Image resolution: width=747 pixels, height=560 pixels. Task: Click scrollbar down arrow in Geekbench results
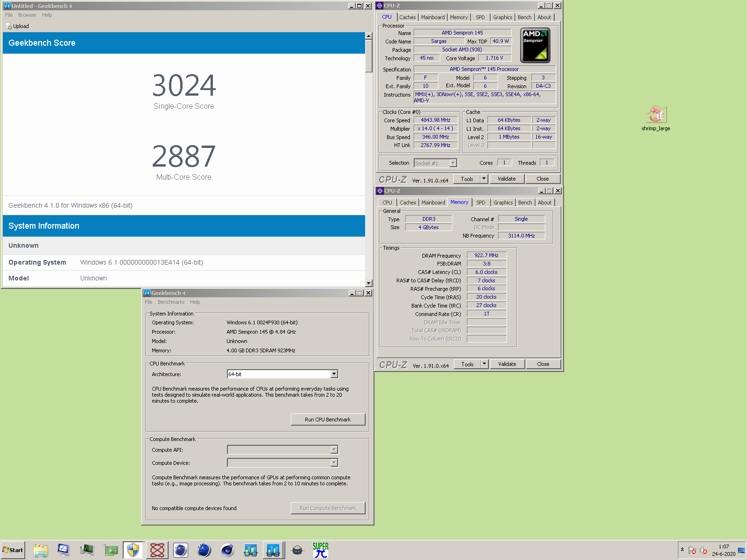(x=369, y=283)
